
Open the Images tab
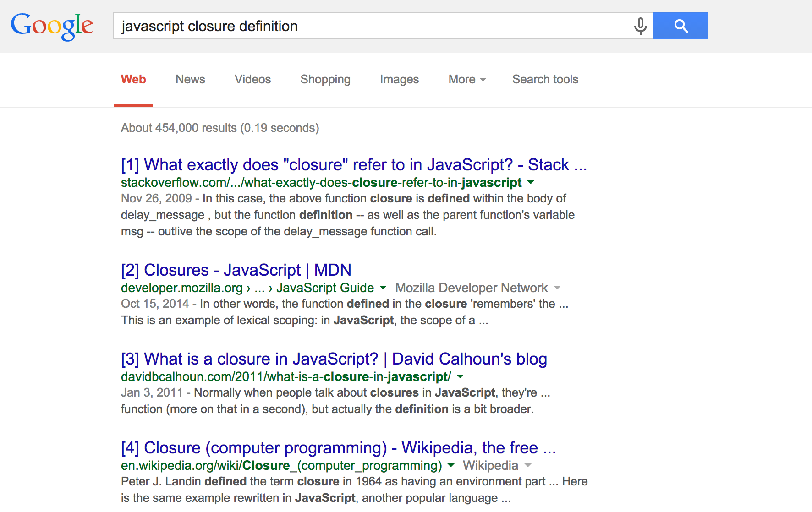pos(399,79)
